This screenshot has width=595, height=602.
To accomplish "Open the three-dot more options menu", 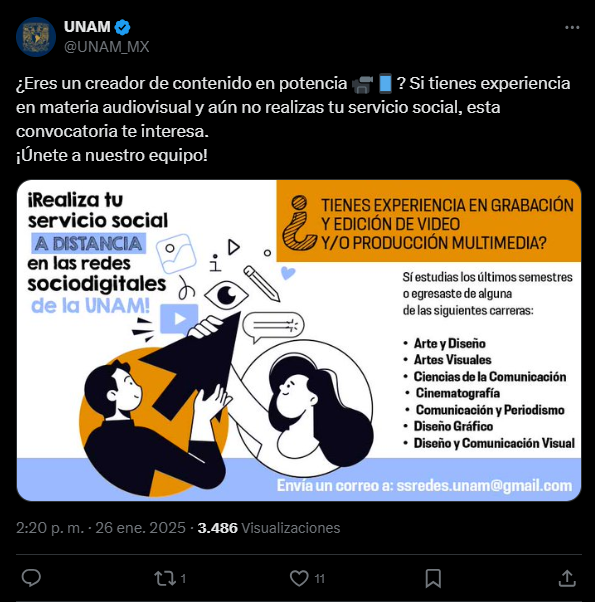I will point(572,28).
